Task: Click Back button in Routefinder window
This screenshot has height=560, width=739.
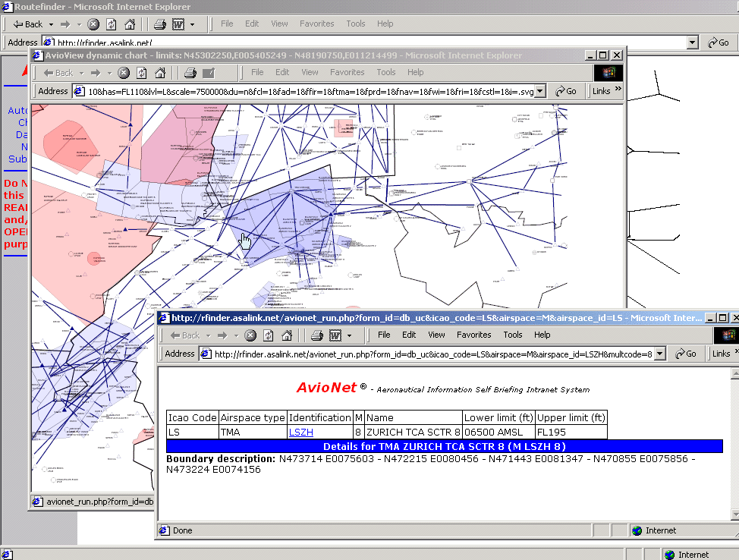Action: click(x=28, y=24)
